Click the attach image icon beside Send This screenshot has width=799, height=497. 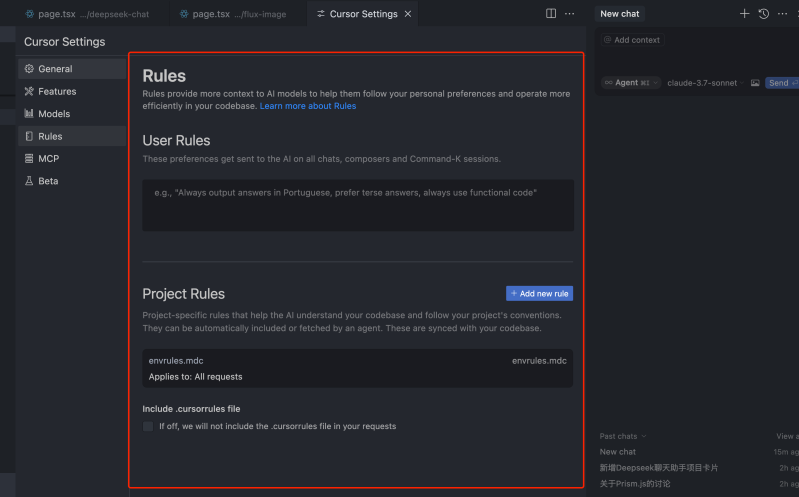[755, 83]
